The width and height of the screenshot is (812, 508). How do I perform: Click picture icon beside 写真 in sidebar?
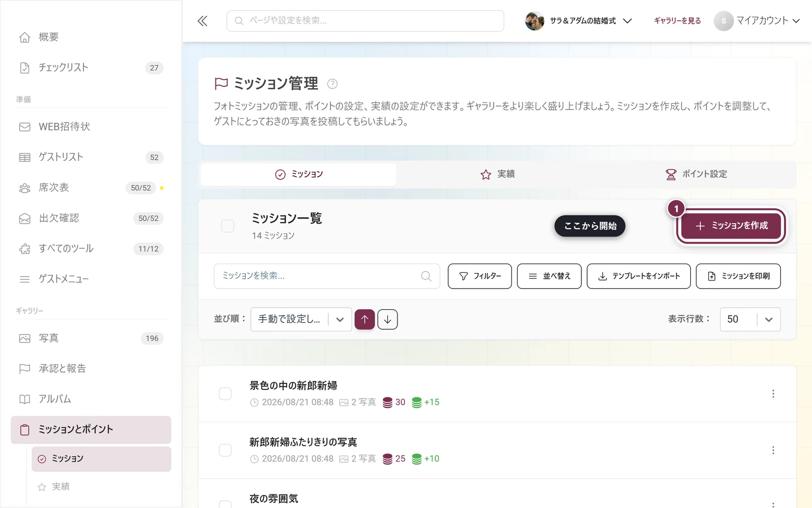pos(25,339)
